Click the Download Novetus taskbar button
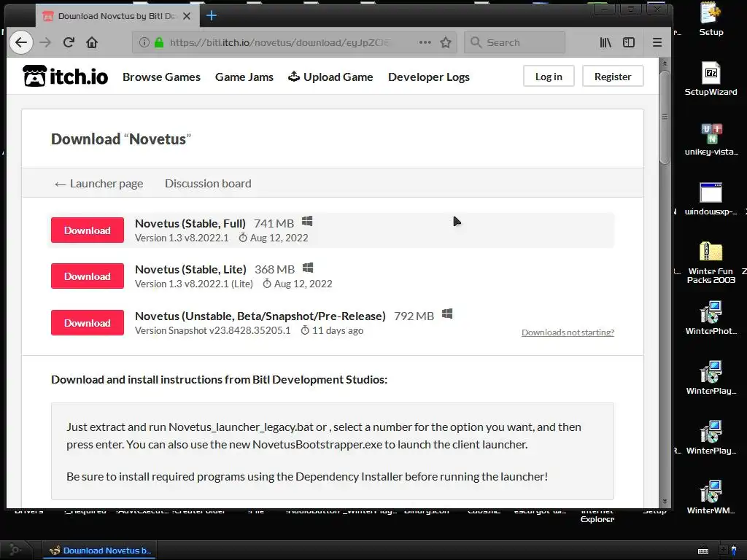 [99, 551]
